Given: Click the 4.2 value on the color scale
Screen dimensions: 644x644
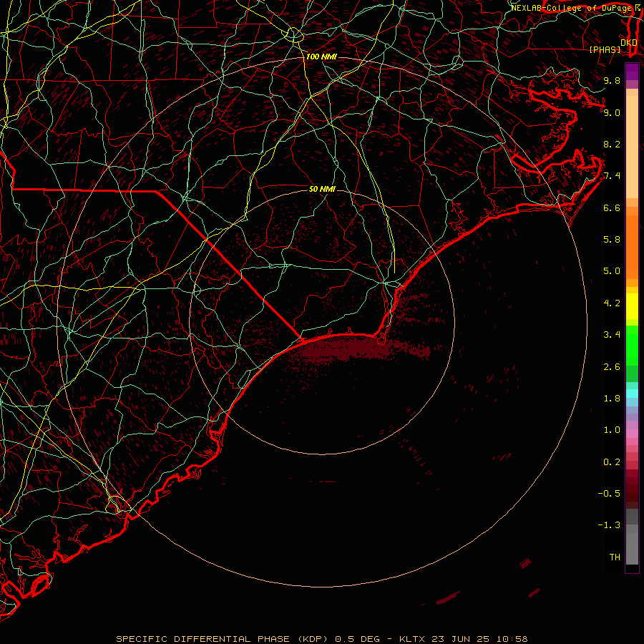Looking at the screenshot, I should tap(612, 303).
